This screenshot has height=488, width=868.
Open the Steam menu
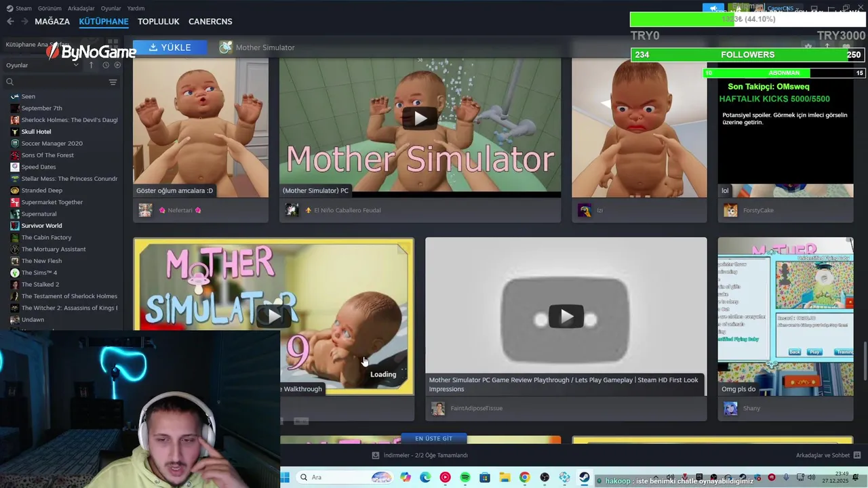point(19,8)
